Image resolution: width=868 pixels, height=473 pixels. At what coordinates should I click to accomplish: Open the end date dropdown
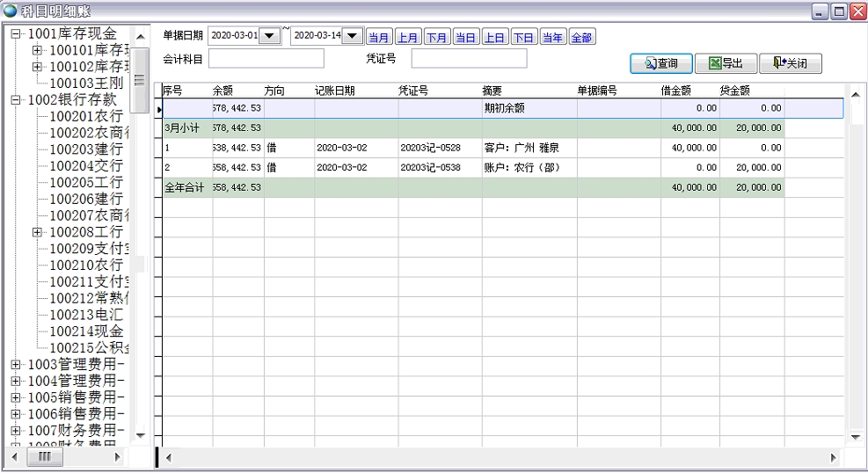[x=352, y=36]
